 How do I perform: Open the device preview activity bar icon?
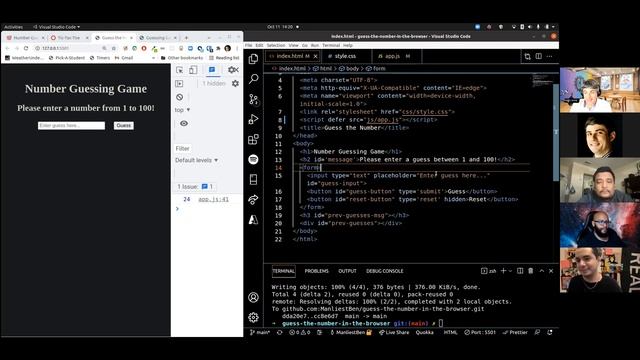pyautogui.click(x=253, y=179)
